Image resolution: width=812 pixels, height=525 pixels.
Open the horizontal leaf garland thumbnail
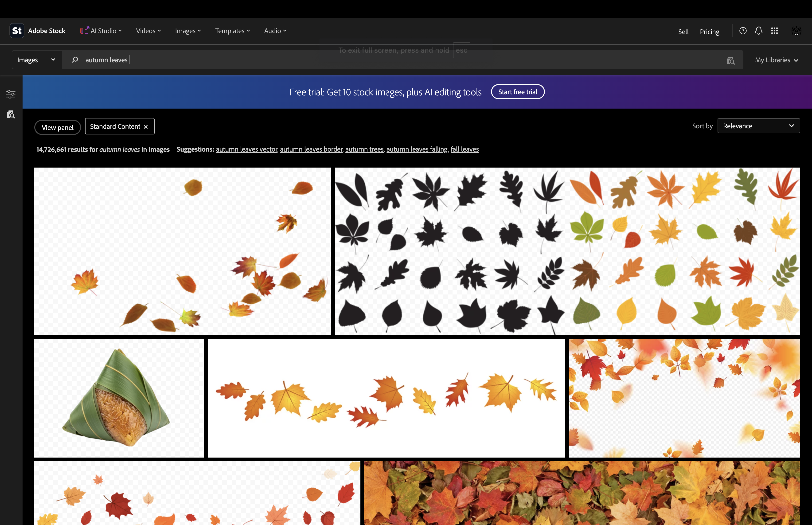386,398
